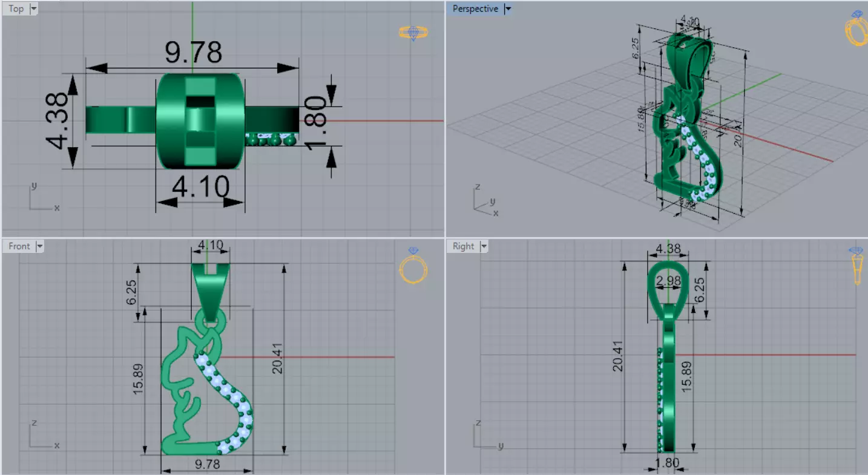Activate the Top viewport title
The height and width of the screenshot is (475, 868).
tap(16, 9)
